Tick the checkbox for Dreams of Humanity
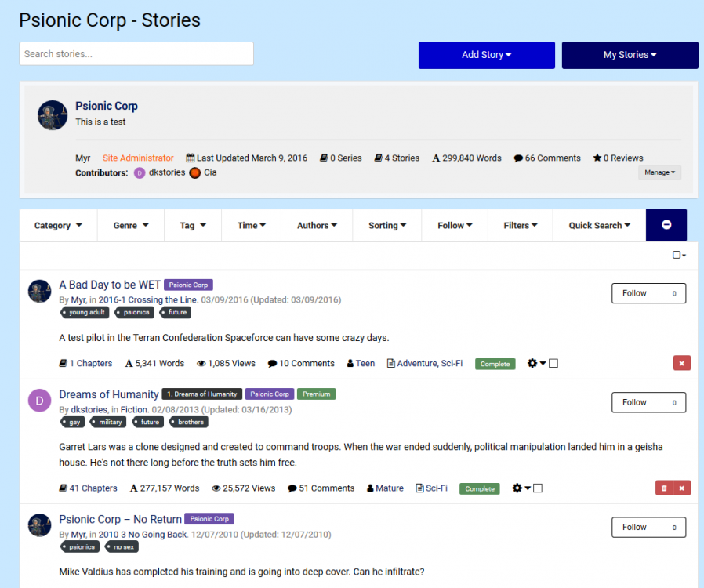This screenshot has width=704, height=588. coord(538,488)
